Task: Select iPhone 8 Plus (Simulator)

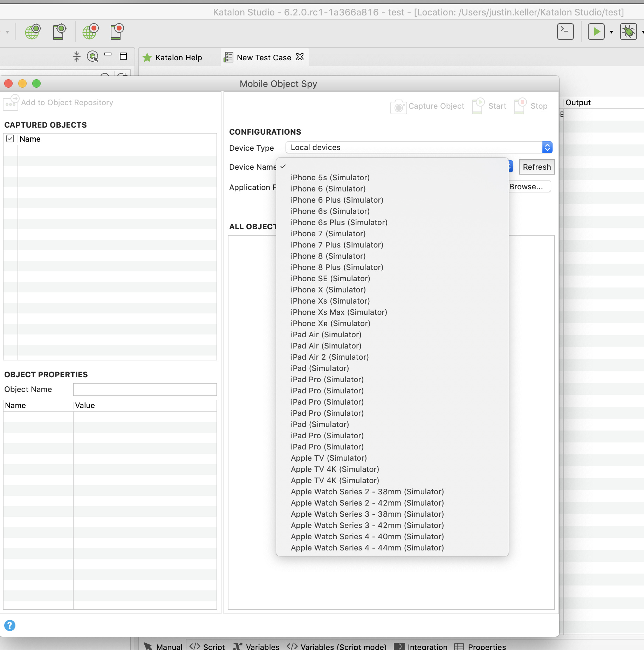Action: pyautogui.click(x=392, y=268)
